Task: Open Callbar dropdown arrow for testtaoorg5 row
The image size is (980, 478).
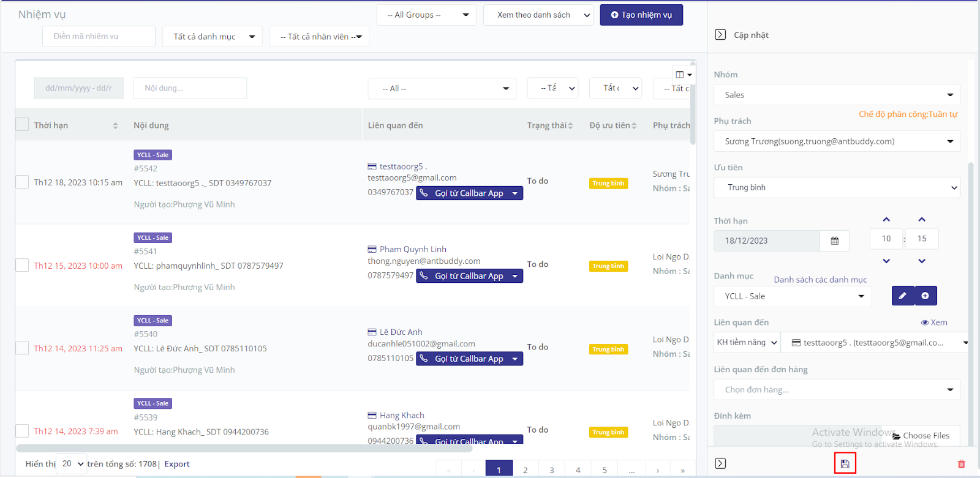Action: (x=515, y=193)
